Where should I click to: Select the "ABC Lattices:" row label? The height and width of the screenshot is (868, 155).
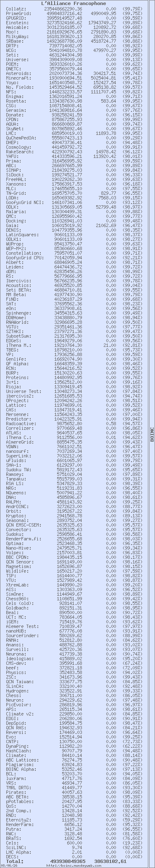(23, 759)
